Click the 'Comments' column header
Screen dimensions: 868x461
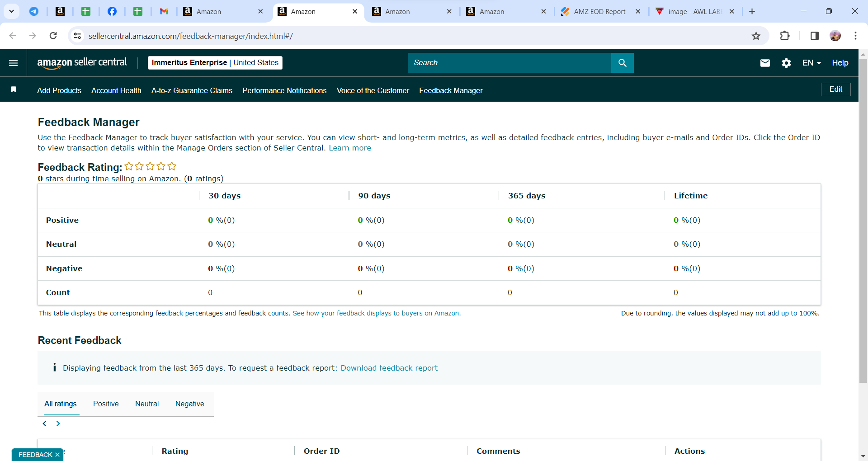pos(498,451)
